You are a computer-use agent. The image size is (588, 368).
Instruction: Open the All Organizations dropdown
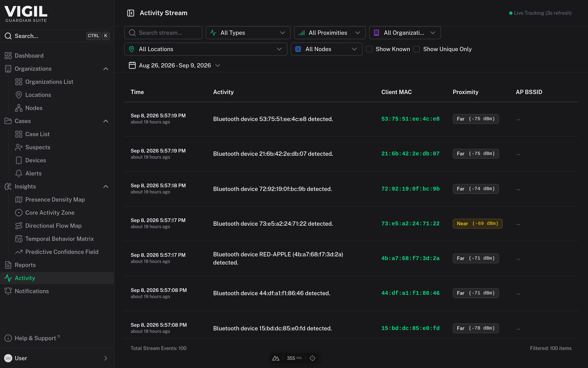(x=405, y=33)
